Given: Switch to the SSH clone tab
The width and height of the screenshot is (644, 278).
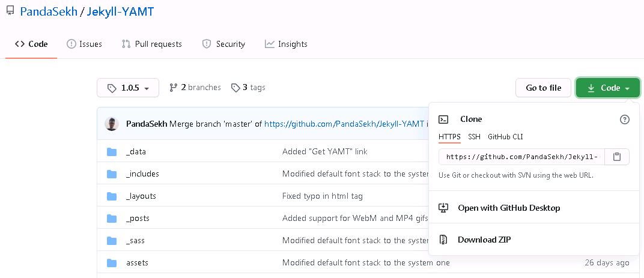Looking at the screenshot, I should coord(474,137).
